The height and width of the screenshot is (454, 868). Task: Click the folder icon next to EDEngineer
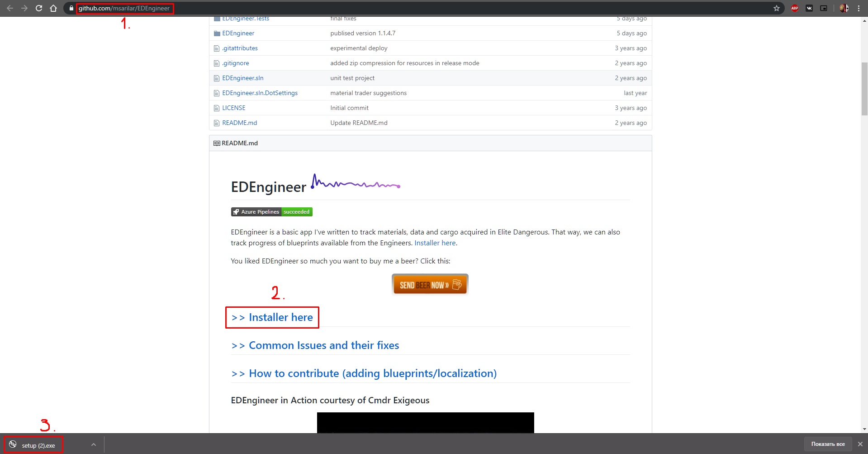pyautogui.click(x=217, y=33)
